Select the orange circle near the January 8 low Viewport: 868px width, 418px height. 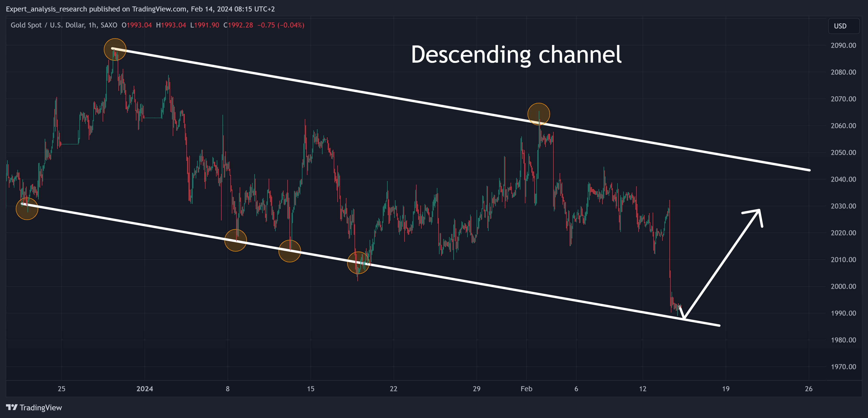pyautogui.click(x=235, y=240)
